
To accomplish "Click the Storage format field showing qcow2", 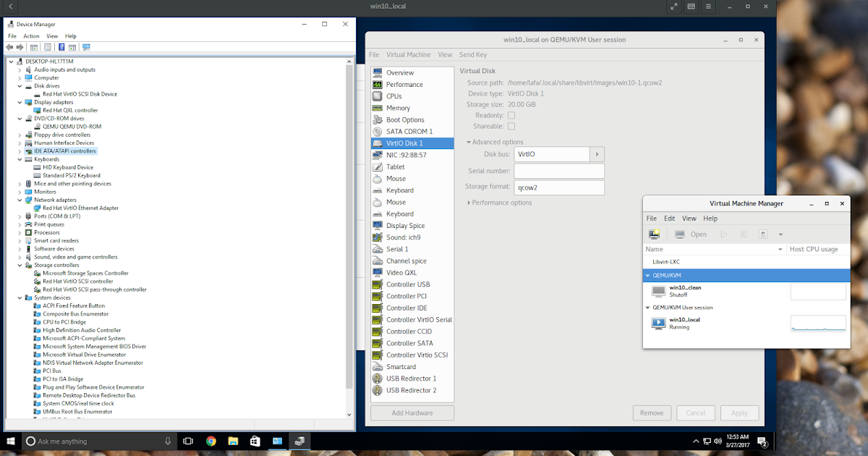I will click(x=558, y=187).
